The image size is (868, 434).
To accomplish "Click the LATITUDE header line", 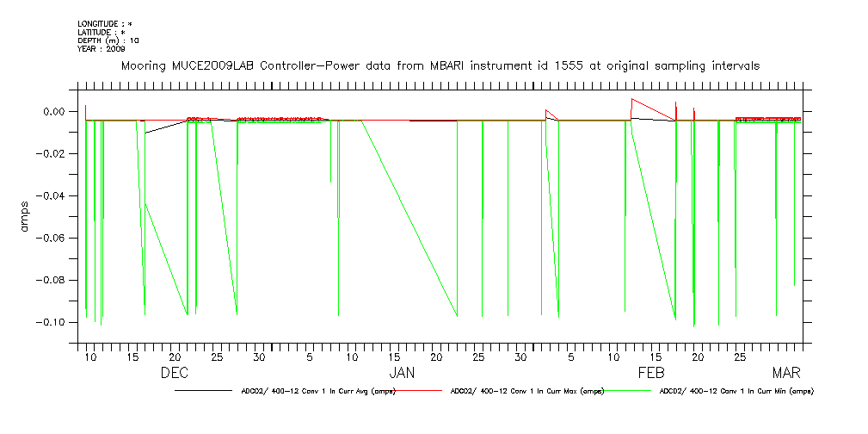I will pos(102,32).
